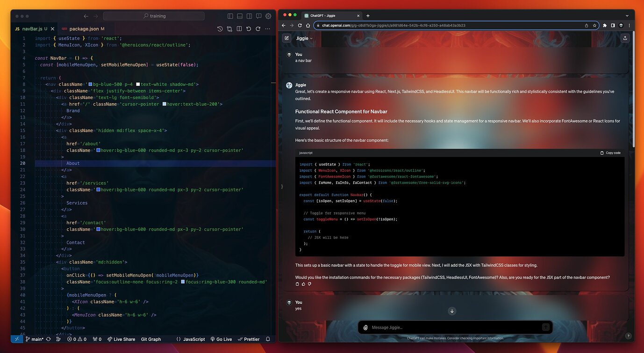Give a thumbs up to Jiggie's response
The width and height of the screenshot is (644, 353).
point(303,284)
